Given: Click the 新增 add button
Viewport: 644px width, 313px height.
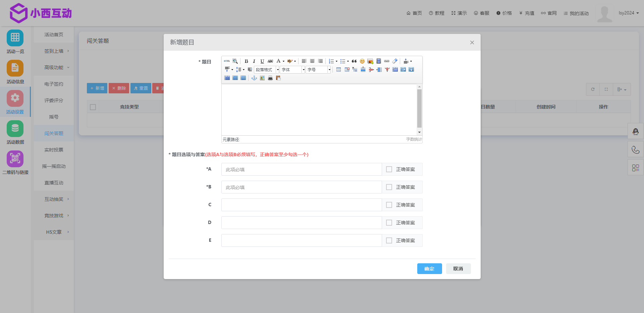Looking at the screenshot, I should click(97, 88).
